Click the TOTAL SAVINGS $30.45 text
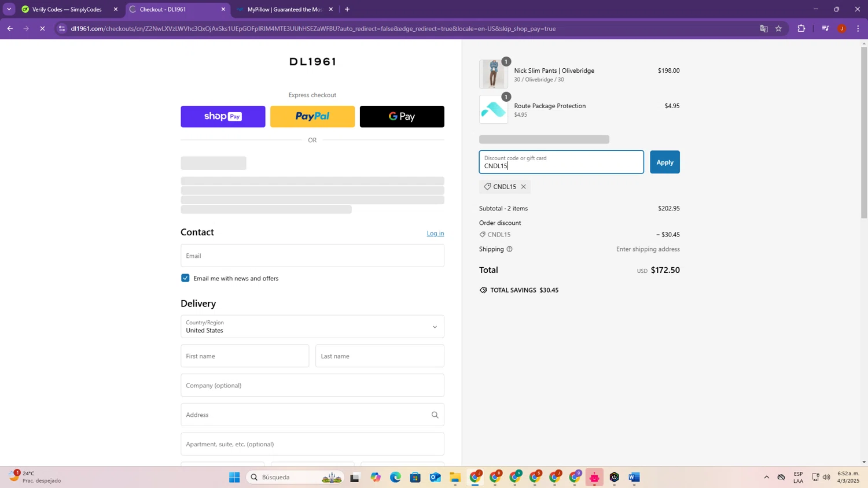 click(x=524, y=290)
